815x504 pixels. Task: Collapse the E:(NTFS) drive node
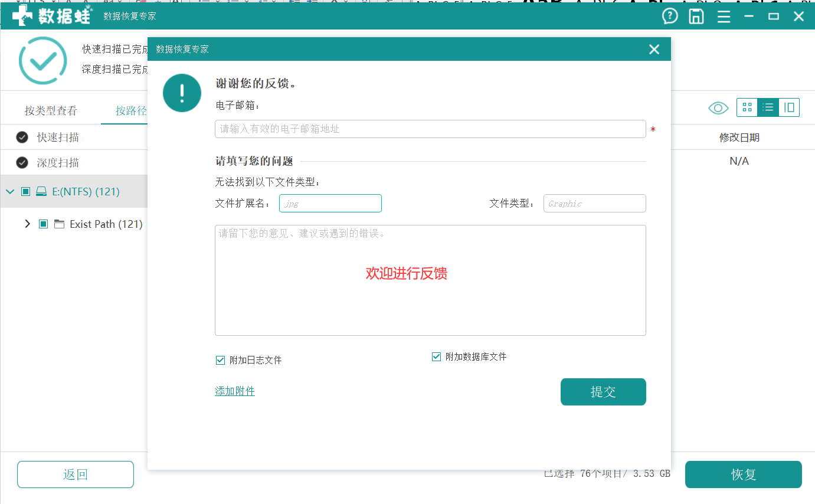9,191
